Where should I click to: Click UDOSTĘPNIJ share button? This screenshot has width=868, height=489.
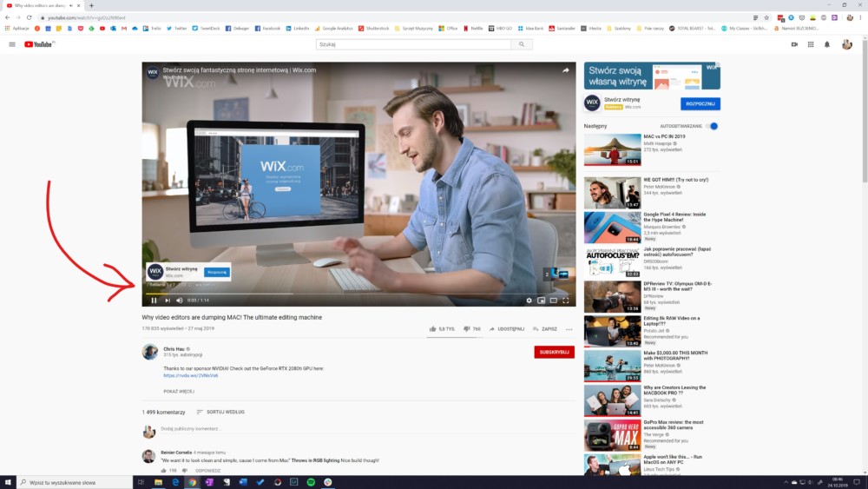point(506,329)
